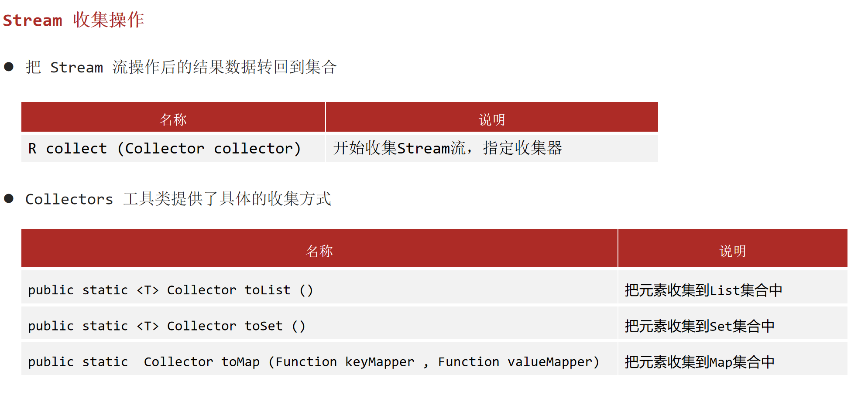Screen dimensions: 868x395
Task: Select the 'Collector toList ()' method row
Action: [319, 287]
